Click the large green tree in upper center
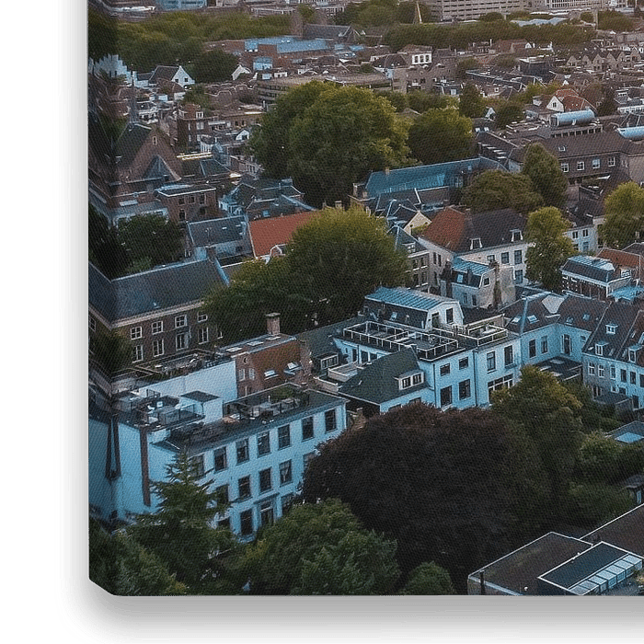Image resolution: width=644 pixels, height=644 pixels. point(329,138)
